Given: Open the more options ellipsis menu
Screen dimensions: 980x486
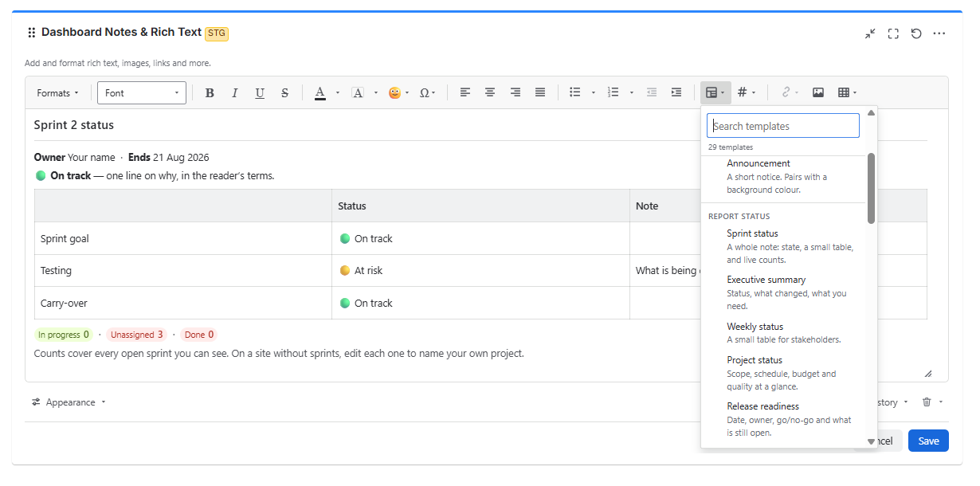Looking at the screenshot, I should (939, 33).
